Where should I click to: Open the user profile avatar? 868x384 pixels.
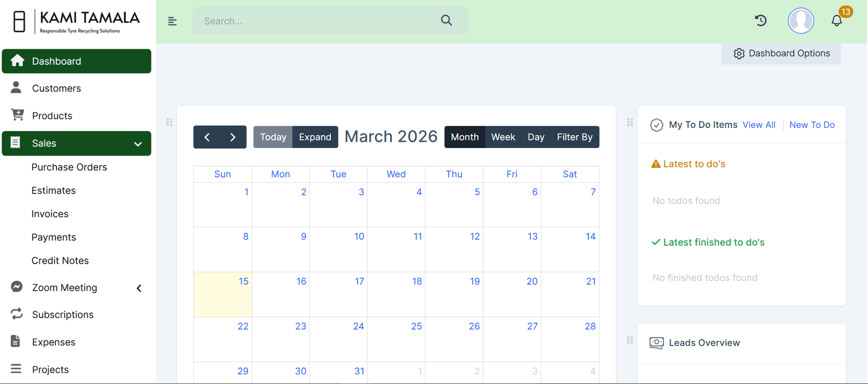801,21
